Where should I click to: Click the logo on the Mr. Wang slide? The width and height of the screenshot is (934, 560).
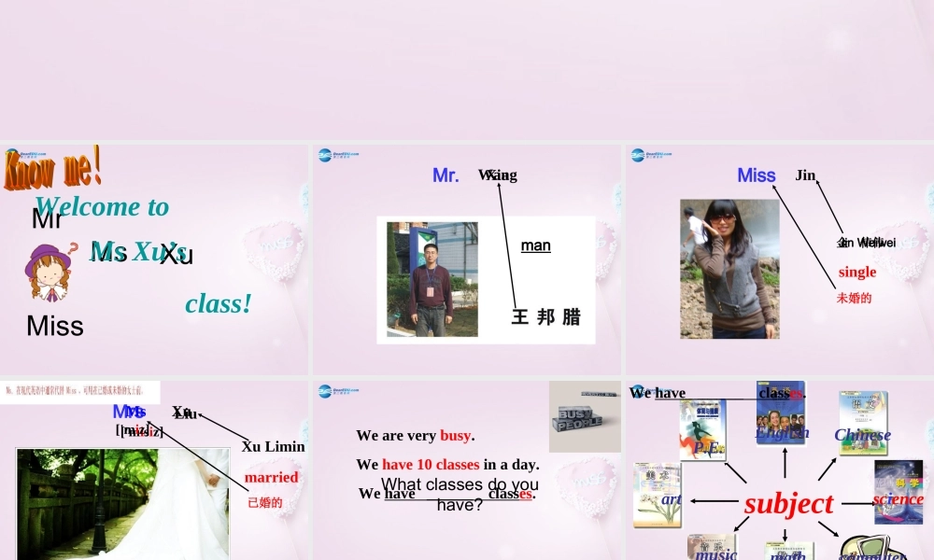point(338,155)
